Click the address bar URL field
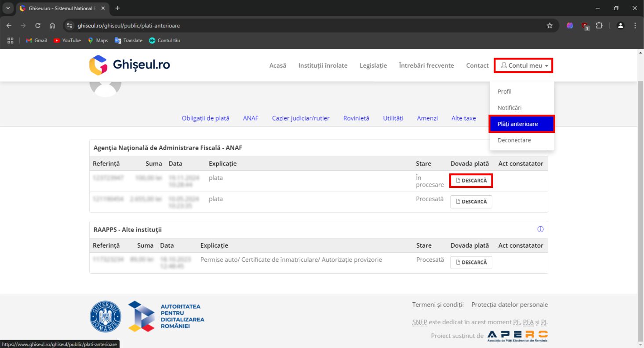Screen dimensions: 644x348 coord(308,26)
